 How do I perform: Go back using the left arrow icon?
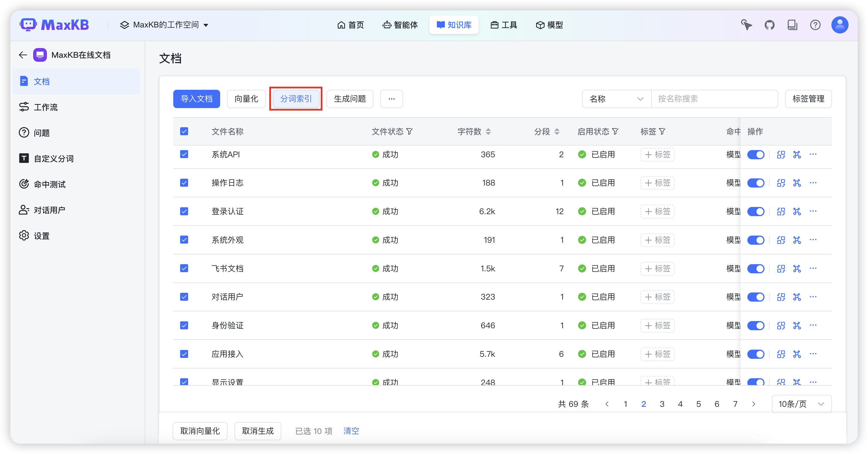point(23,55)
